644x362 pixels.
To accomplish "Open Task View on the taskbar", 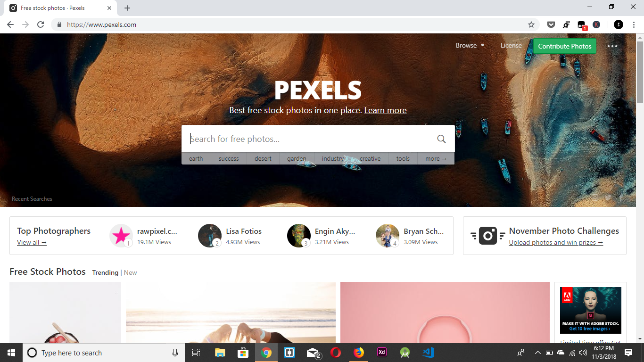I will 196,353.
